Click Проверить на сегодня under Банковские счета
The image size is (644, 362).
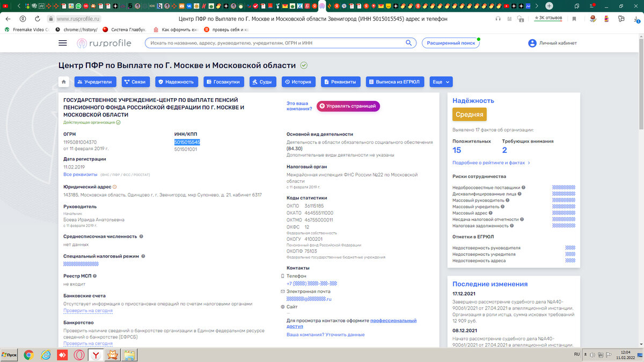(88, 311)
